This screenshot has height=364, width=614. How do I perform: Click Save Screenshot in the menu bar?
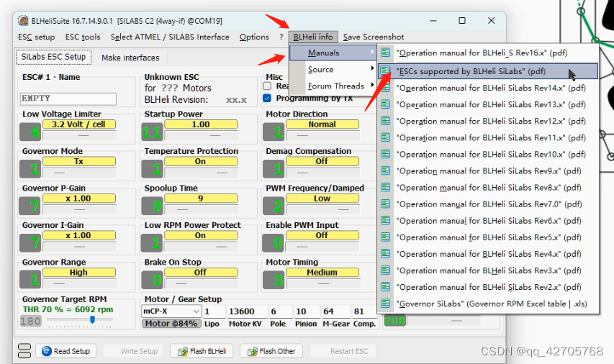[x=374, y=37]
